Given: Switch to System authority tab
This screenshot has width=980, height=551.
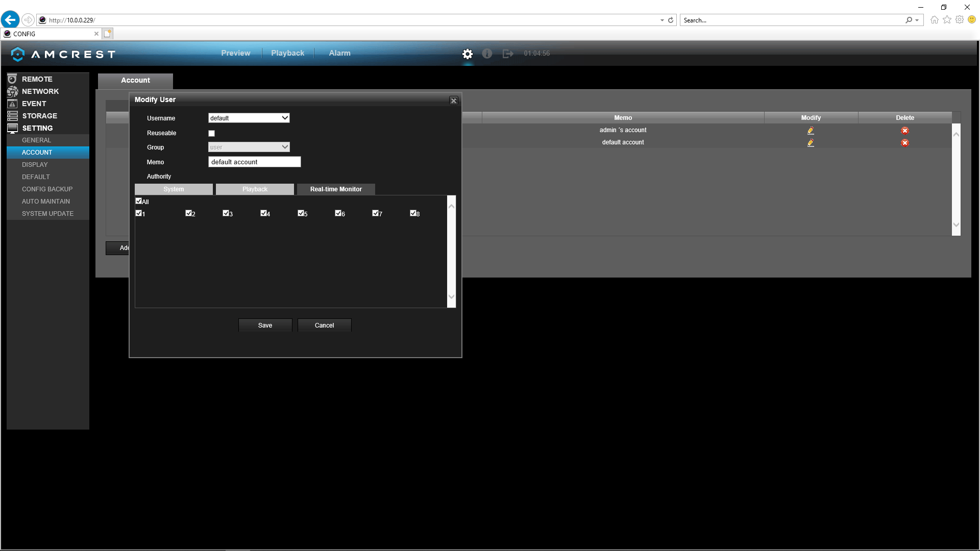Looking at the screenshot, I should pyautogui.click(x=174, y=189).
